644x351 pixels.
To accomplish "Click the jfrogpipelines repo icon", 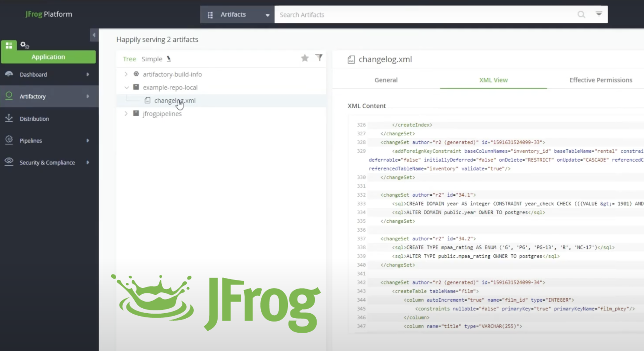I will [x=136, y=113].
